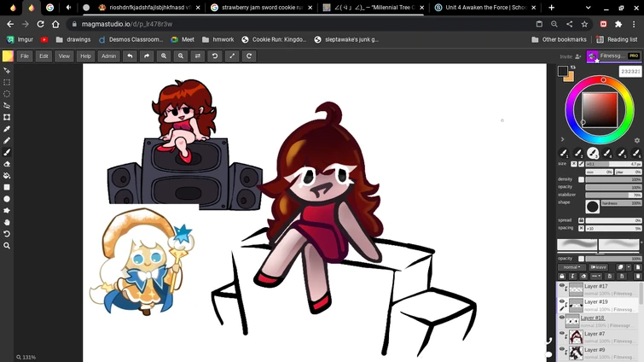644x362 pixels.
Task: Click the brush stabilizer slider
Action: [612, 195]
